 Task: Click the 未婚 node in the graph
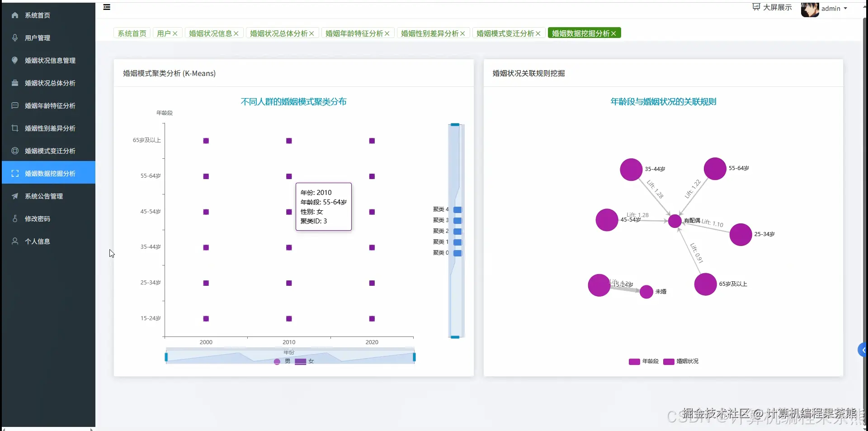[646, 292]
